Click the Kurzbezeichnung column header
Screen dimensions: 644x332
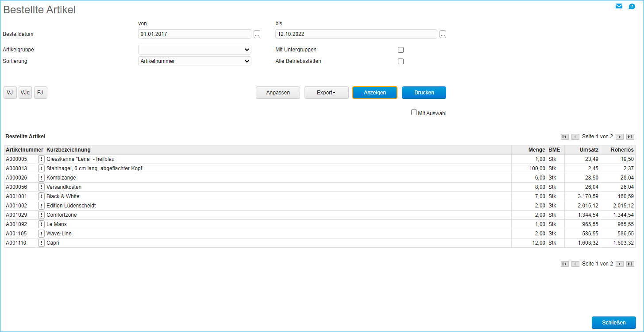click(x=69, y=150)
